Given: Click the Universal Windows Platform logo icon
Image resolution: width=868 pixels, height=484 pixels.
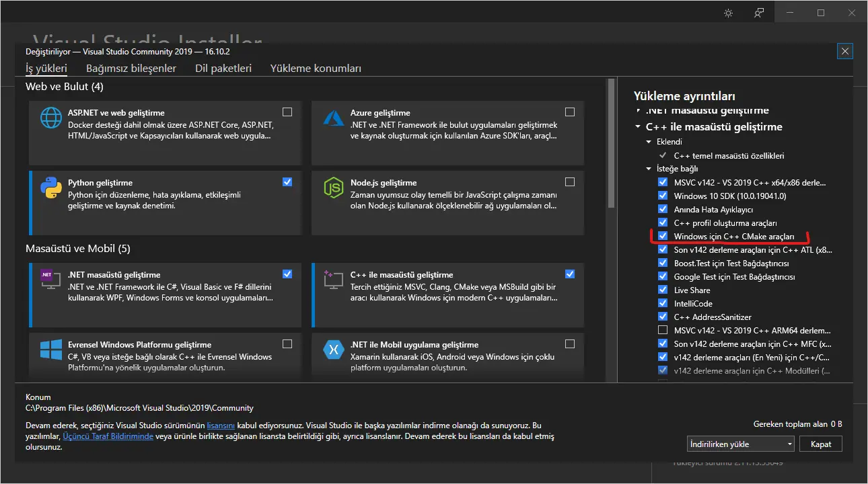Looking at the screenshot, I should (52, 350).
